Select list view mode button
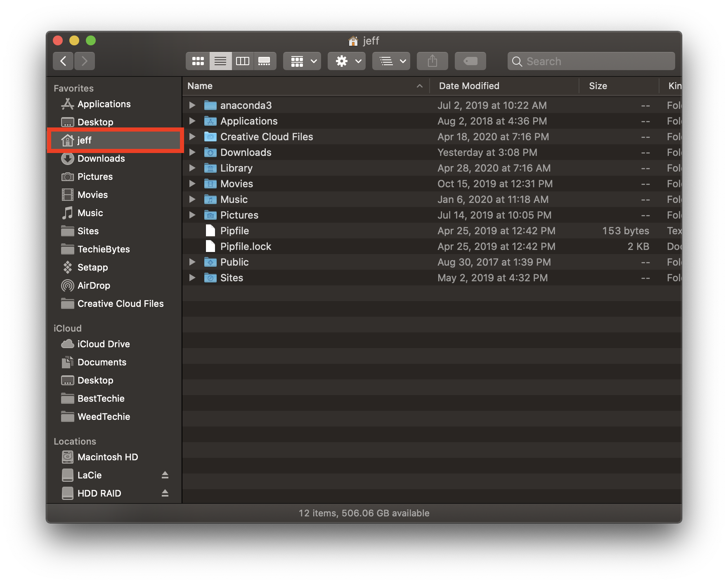 [220, 61]
